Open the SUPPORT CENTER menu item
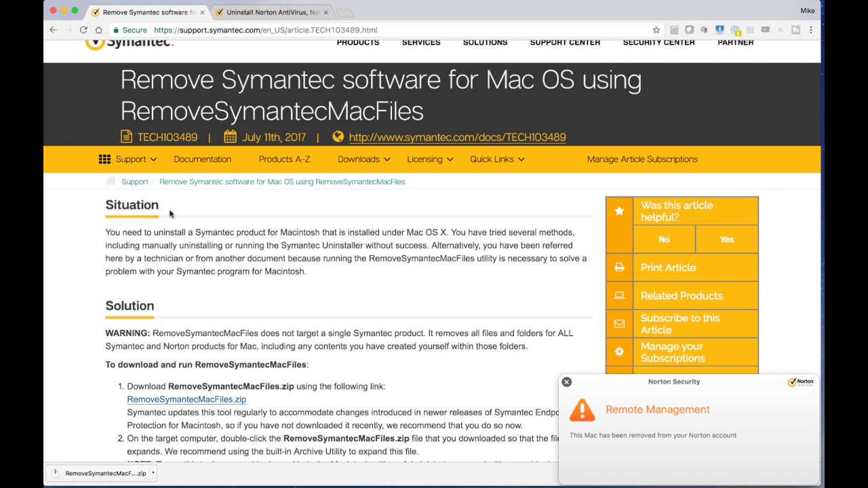The width and height of the screenshot is (868, 488). point(565,42)
